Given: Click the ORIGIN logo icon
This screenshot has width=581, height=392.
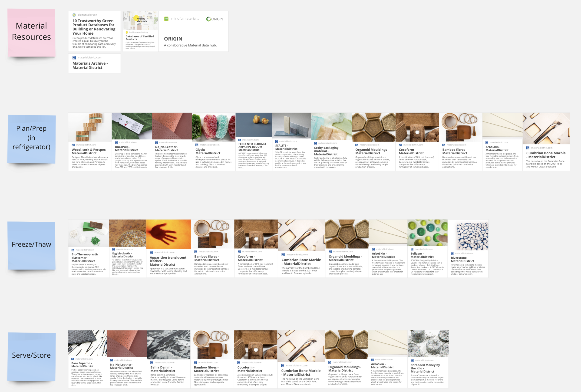Looking at the screenshot, I should coord(208,19).
